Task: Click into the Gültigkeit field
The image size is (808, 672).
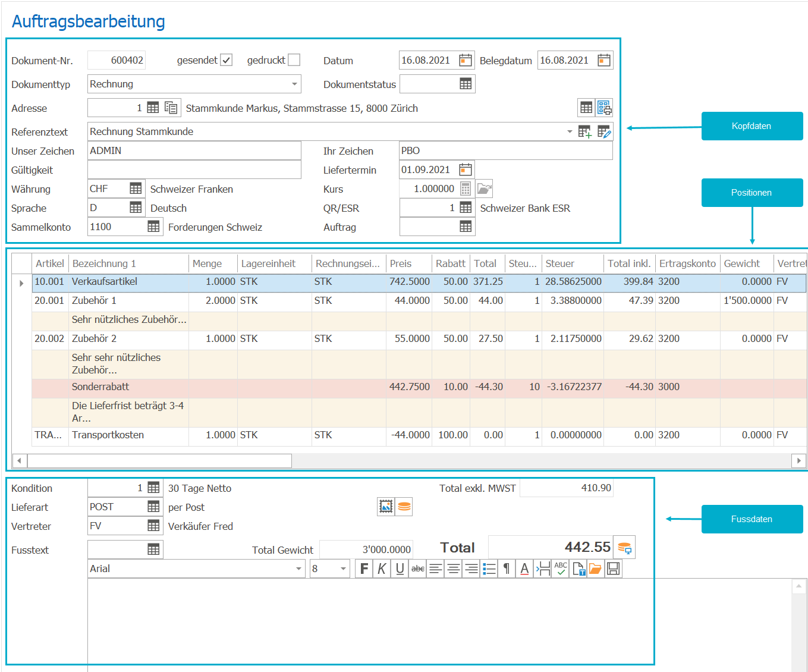Action: [x=194, y=169]
